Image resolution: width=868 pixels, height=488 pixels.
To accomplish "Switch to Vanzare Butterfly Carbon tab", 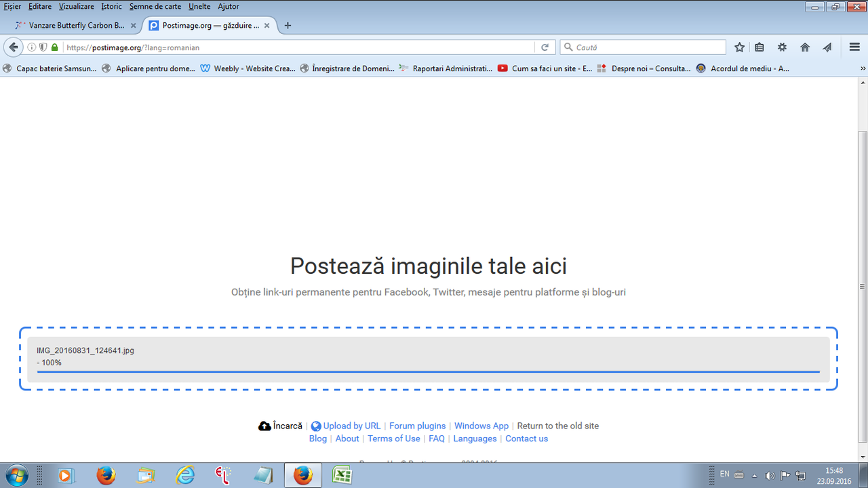I will click(76, 26).
